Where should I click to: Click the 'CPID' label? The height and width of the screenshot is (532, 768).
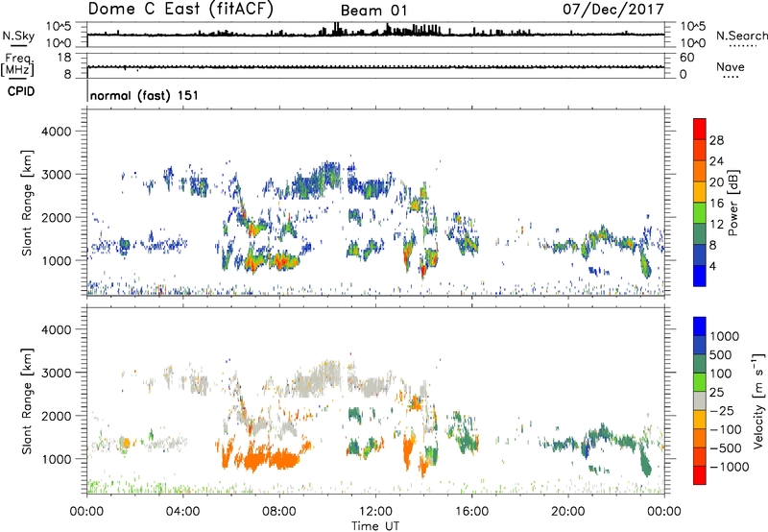21,91
